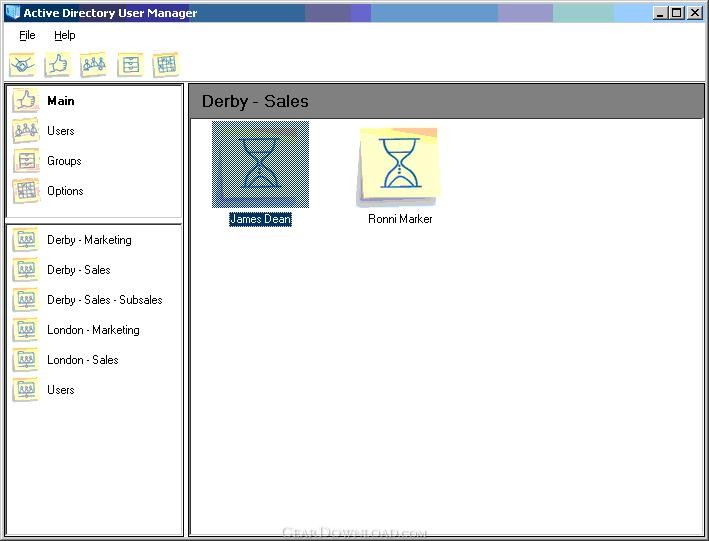
Task: Click the grid icon beside Options
Action: pos(26,191)
